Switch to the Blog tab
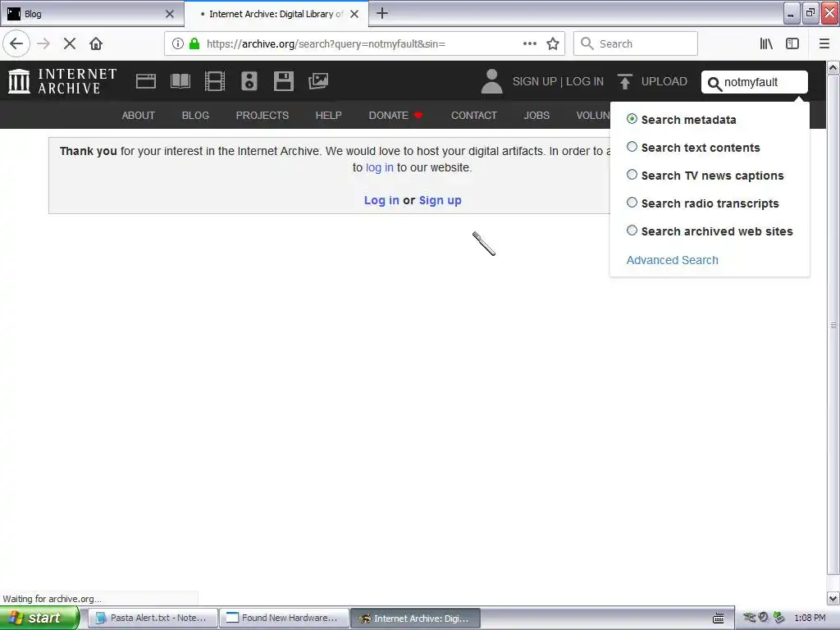This screenshot has height=630, width=840. click(92, 14)
